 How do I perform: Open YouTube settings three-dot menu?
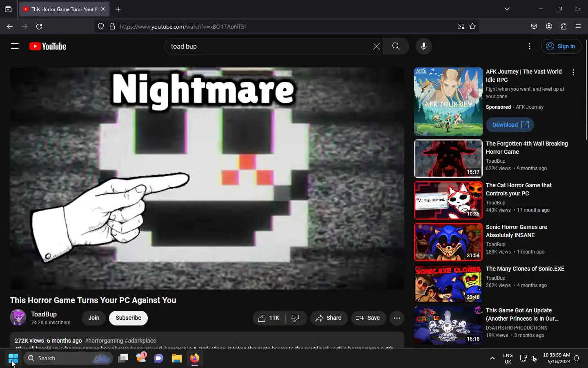point(530,46)
